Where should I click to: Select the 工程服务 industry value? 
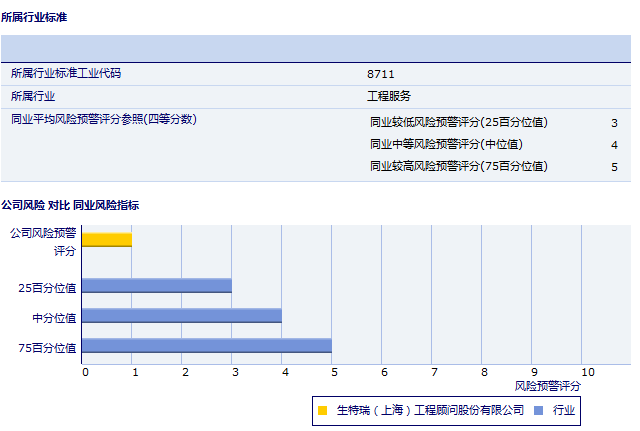click(389, 97)
